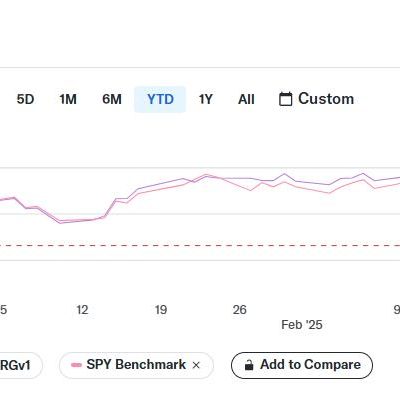Click the Feb '25 axis label
Screen dimensions: 400x397
pos(302,325)
